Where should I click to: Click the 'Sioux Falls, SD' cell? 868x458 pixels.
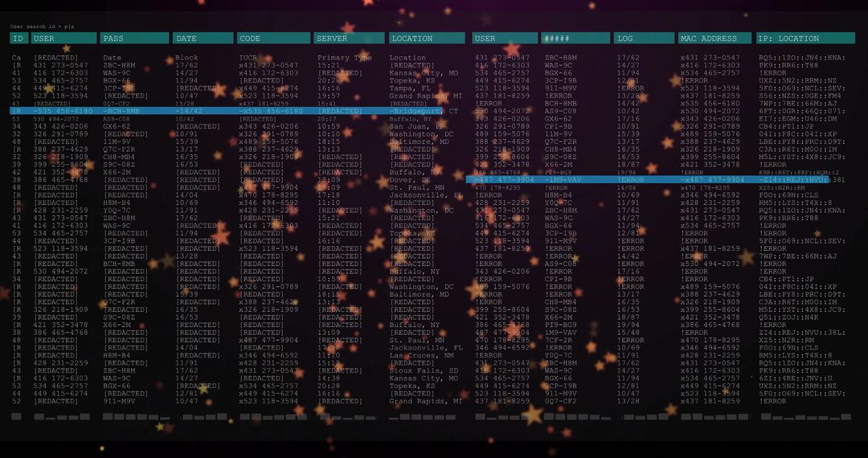click(424, 370)
